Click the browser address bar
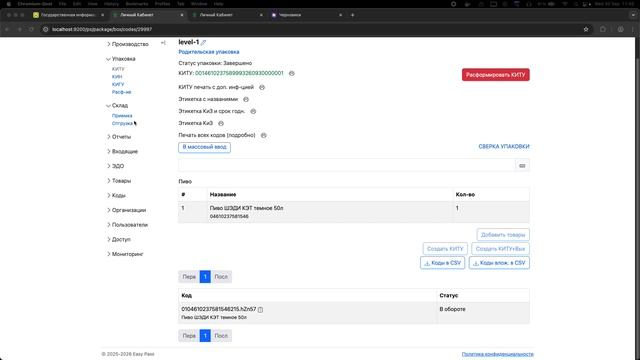 pyautogui.click(x=310, y=29)
